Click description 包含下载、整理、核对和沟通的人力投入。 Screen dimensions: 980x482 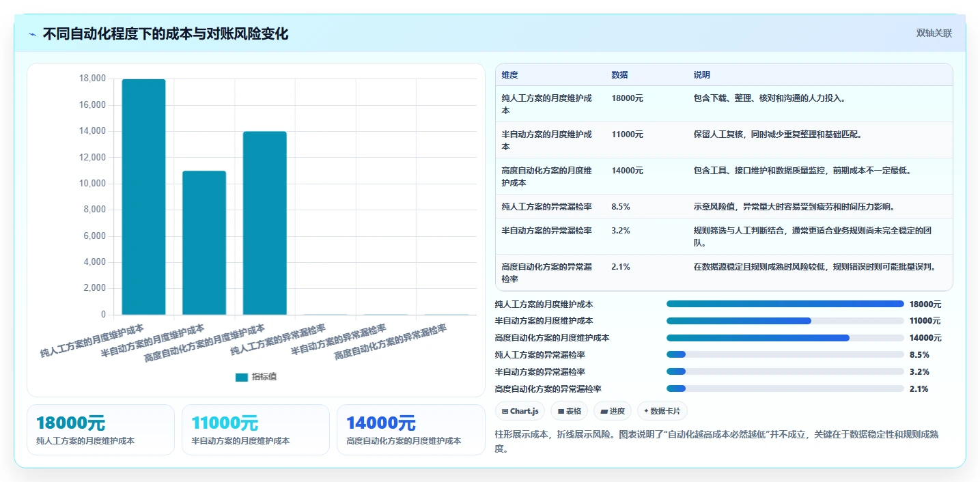pyautogui.click(x=770, y=98)
